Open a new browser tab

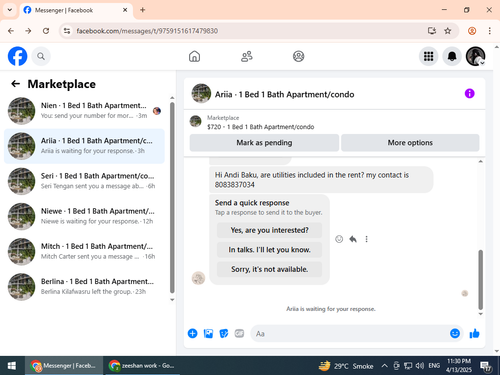[142, 10]
